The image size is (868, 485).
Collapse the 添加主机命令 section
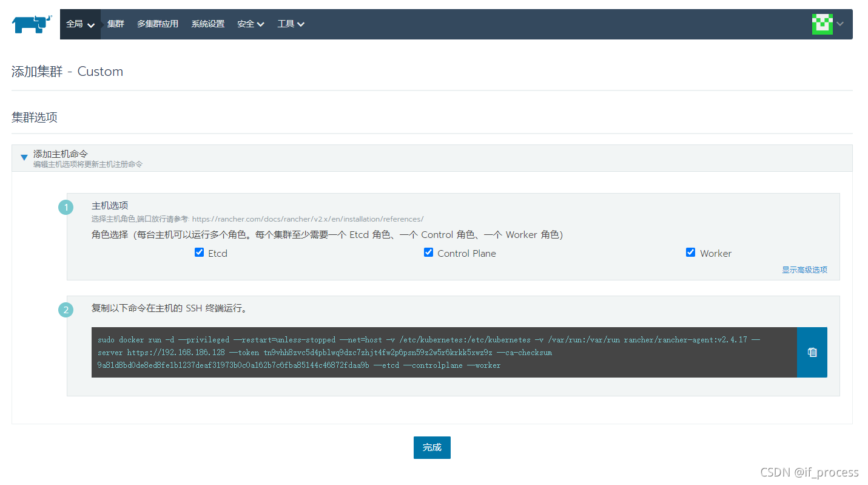coord(24,158)
